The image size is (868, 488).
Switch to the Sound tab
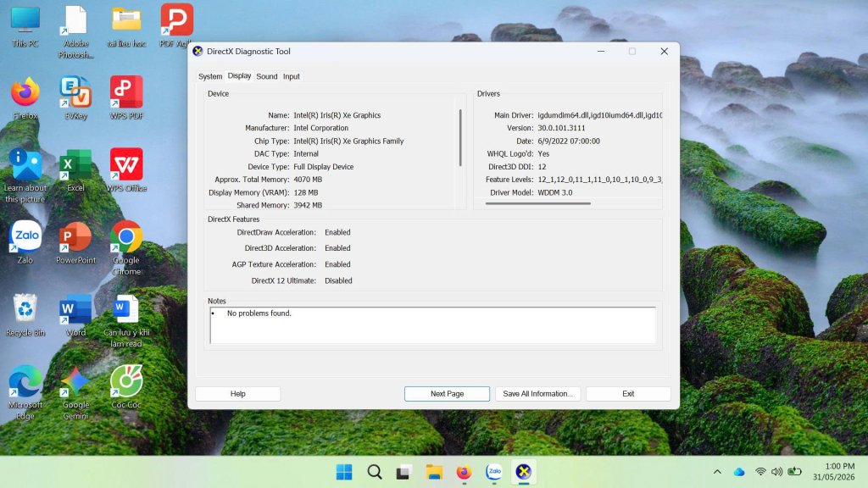pos(267,76)
